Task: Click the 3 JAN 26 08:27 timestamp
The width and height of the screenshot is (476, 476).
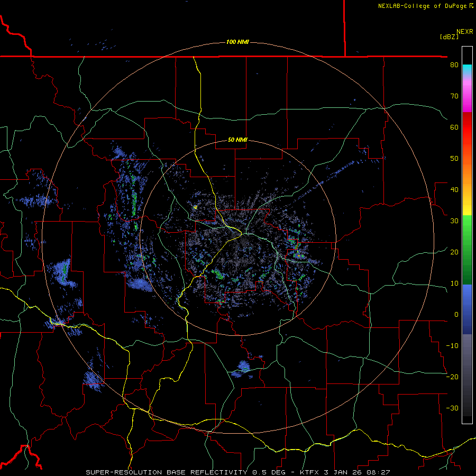Action: point(358,472)
